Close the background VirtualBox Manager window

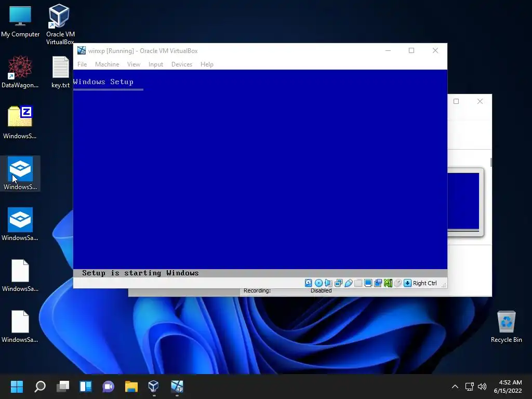(x=480, y=101)
